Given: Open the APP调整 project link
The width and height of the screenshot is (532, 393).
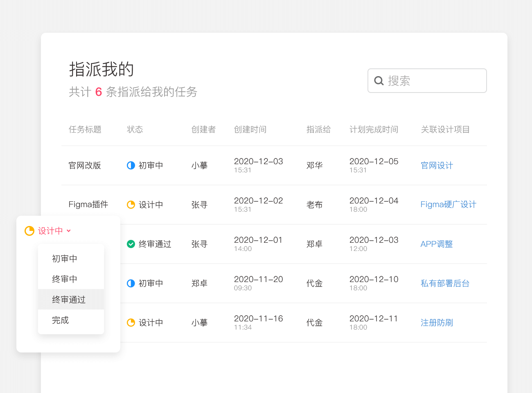Looking at the screenshot, I should 437,244.
